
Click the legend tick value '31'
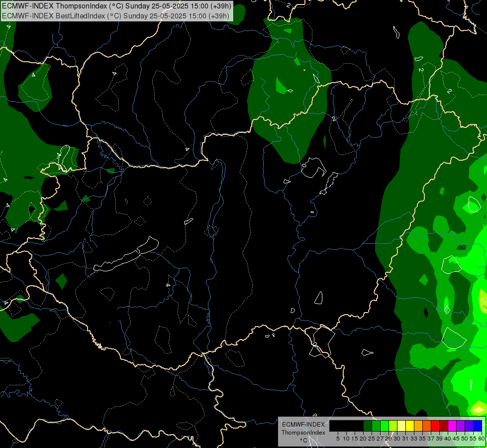coord(405,439)
